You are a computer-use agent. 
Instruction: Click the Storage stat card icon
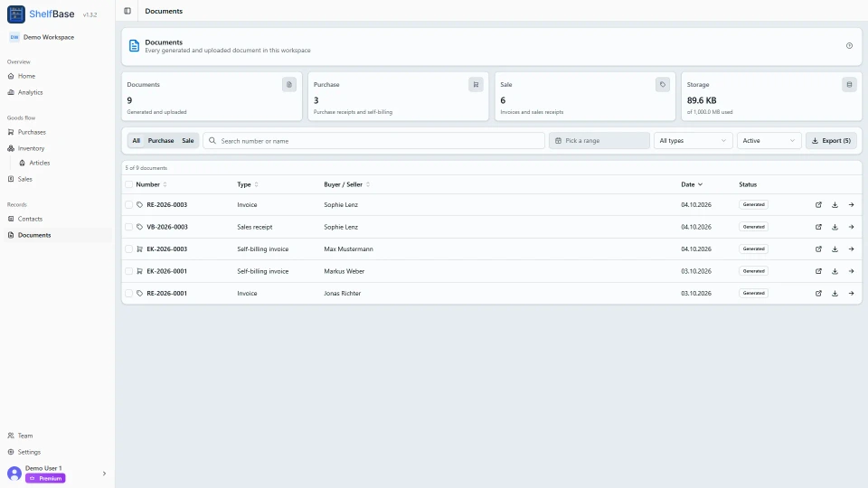click(x=849, y=85)
